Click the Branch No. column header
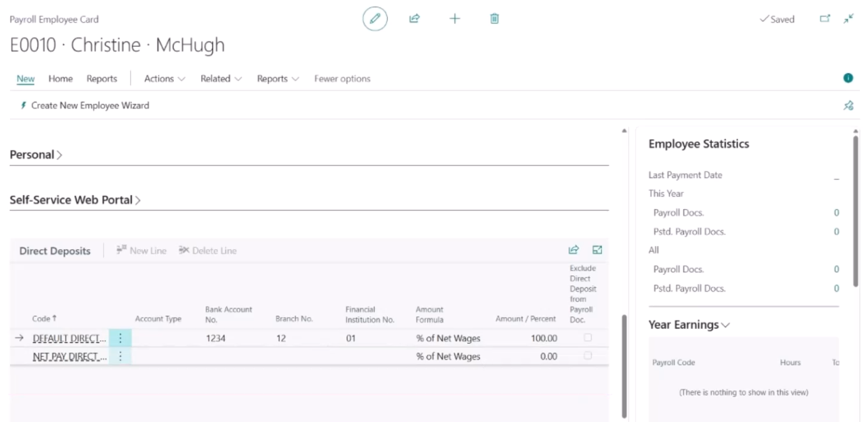Image resolution: width=868 pixels, height=422 pixels. pyautogui.click(x=293, y=319)
